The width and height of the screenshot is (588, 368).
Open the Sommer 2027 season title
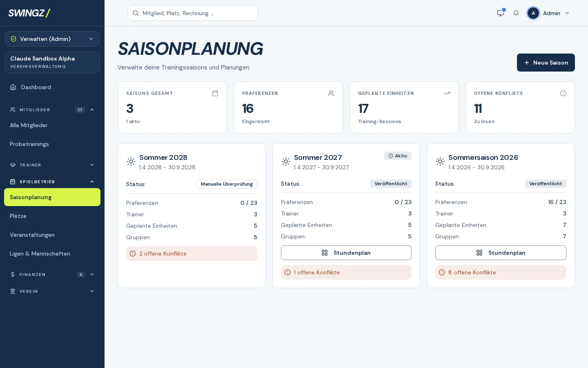pyautogui.click(x=318, y=157)
